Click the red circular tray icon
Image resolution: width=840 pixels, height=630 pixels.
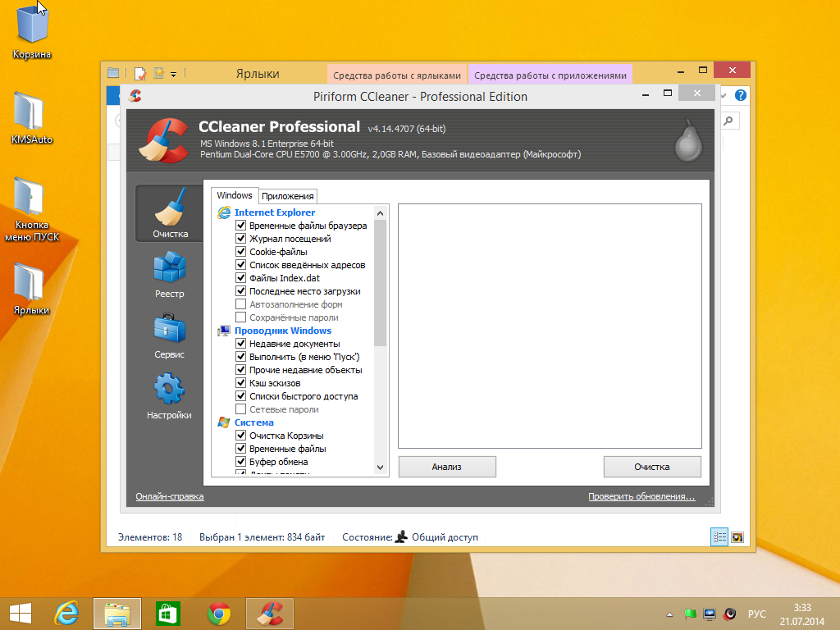pyautogui.click(x=729, y=614)
